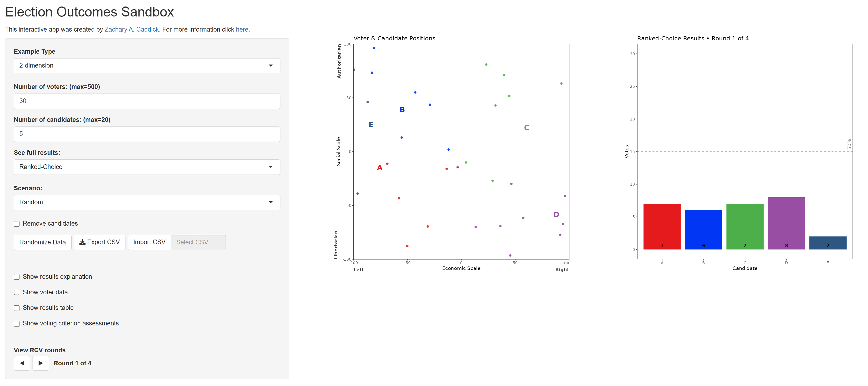
Task: Click the Export CSV download button
Action: tap(99, 242)
